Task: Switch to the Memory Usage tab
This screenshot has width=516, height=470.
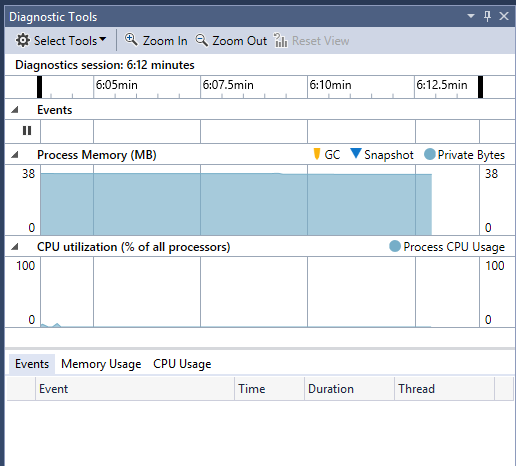Action: tap(101, 364)
